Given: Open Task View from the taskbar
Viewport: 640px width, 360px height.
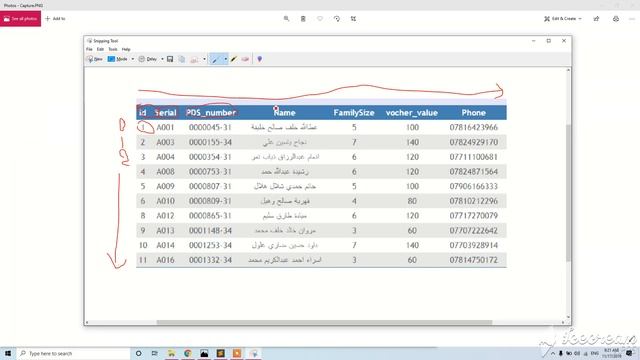Looking at the screenshot, I should point(155,353).
